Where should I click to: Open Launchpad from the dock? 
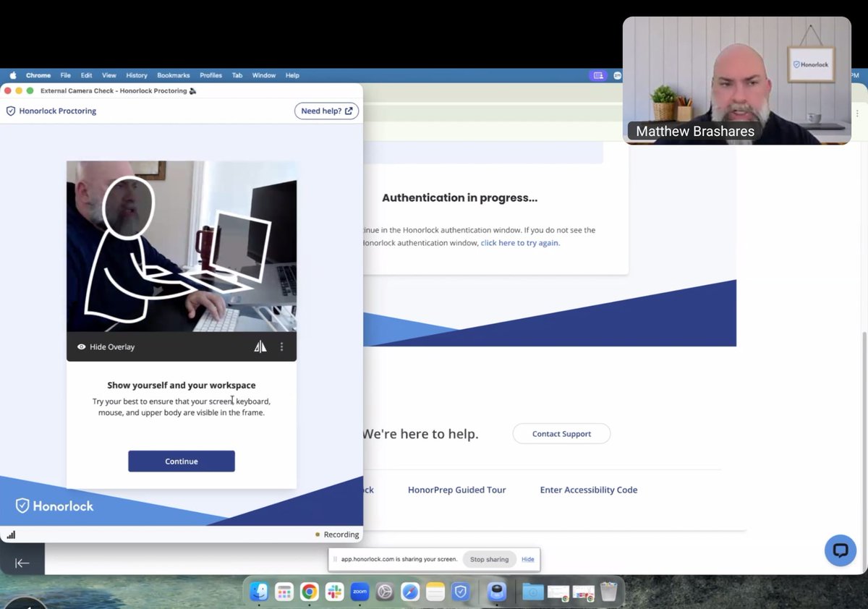pos(284,592)
